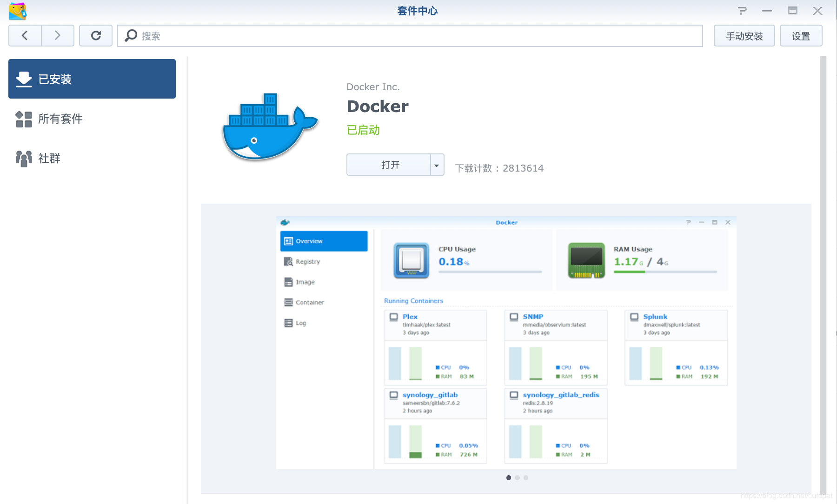
Task: Refresh the Package Center page
Action: pyautogui.click(x=96, y=36)
